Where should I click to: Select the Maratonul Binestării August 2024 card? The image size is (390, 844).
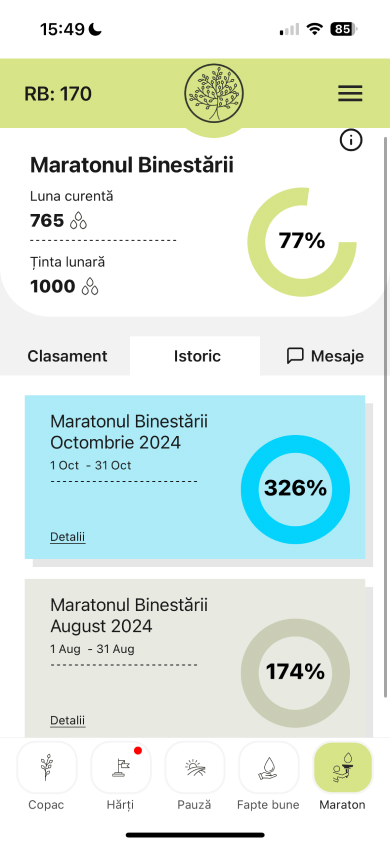click(x=195, y=658)
